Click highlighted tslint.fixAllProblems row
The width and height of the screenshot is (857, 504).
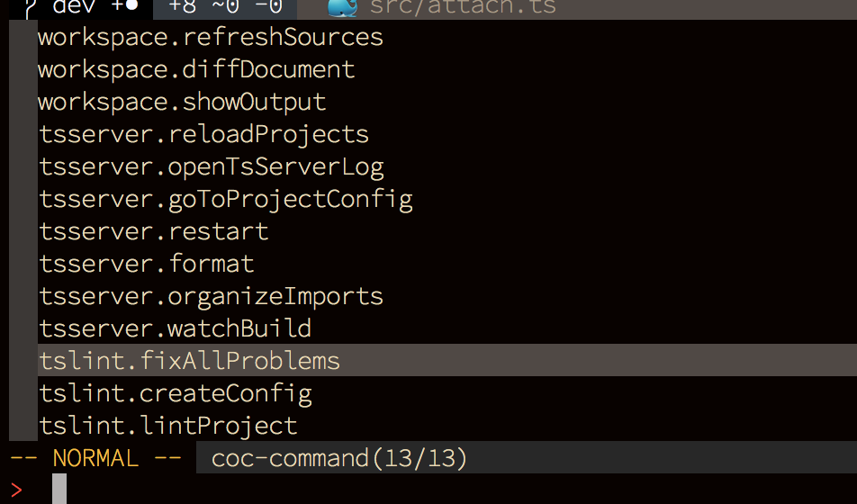(447, 360)
